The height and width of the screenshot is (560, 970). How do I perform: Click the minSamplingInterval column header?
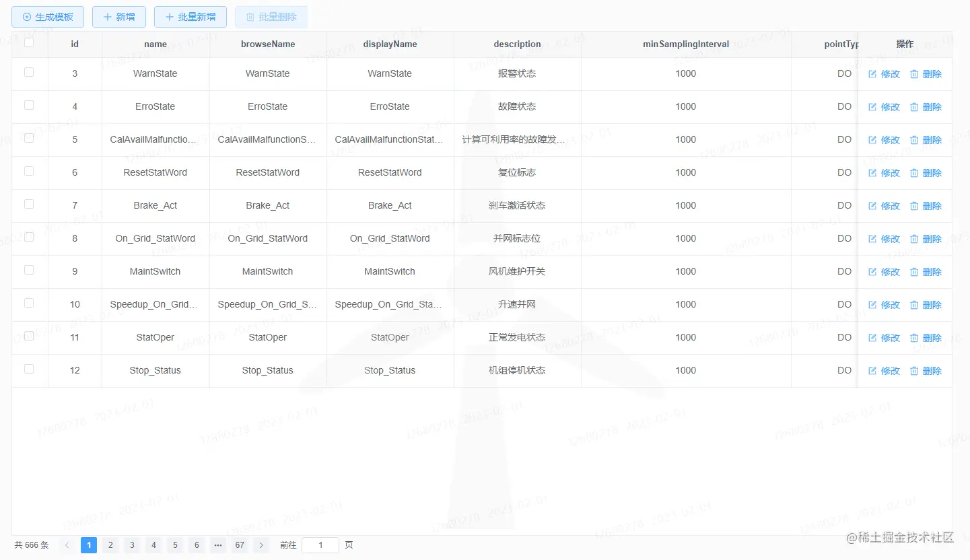pyautogui.click(x=686, y=44)
